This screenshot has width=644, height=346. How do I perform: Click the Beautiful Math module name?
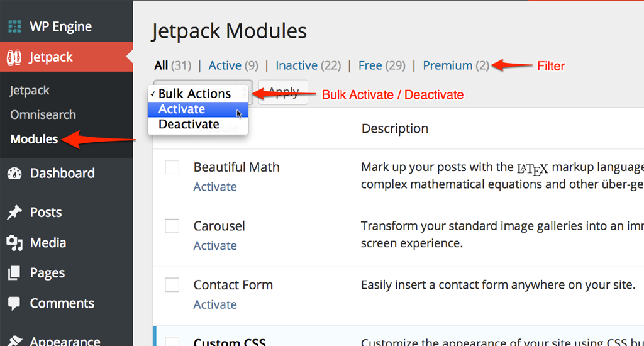coord(236,167)
